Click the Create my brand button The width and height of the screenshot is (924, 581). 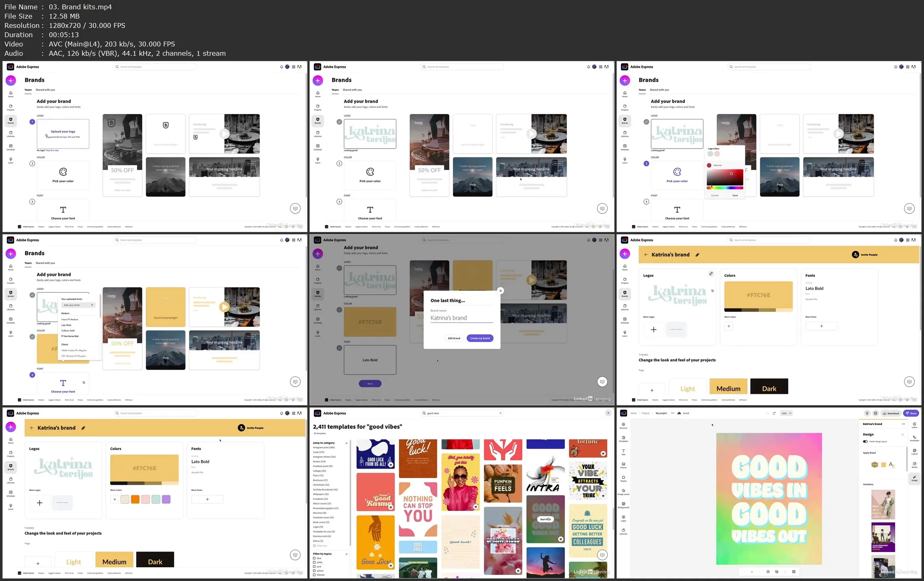point(480,338)
